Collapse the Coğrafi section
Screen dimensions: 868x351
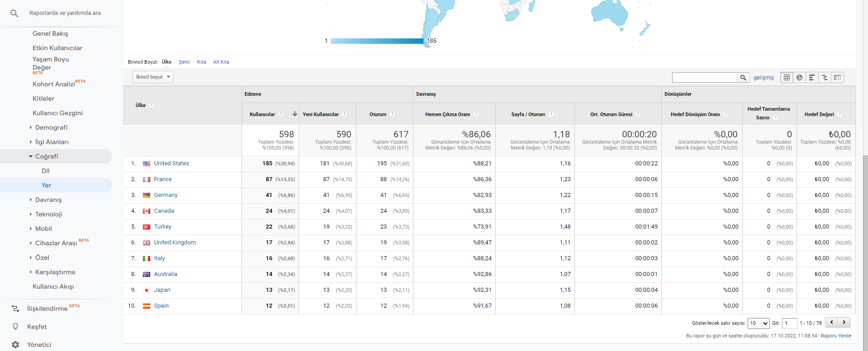click(x=31, y=156)
